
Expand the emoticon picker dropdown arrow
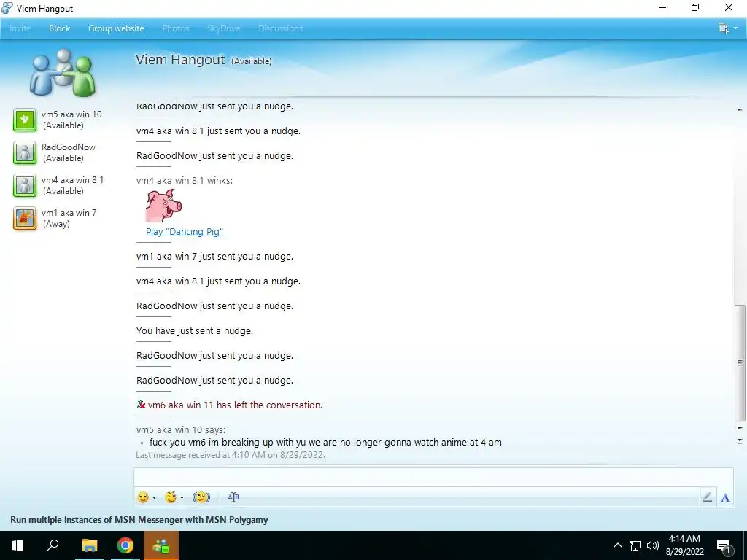point(154,497)
